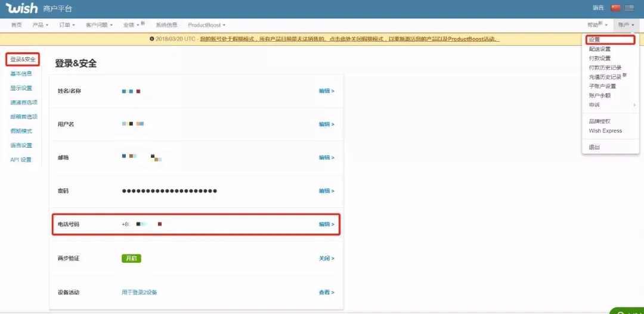644x314 pixels.
Task: Click the green 开启 status badge
Action: point(131,259)
